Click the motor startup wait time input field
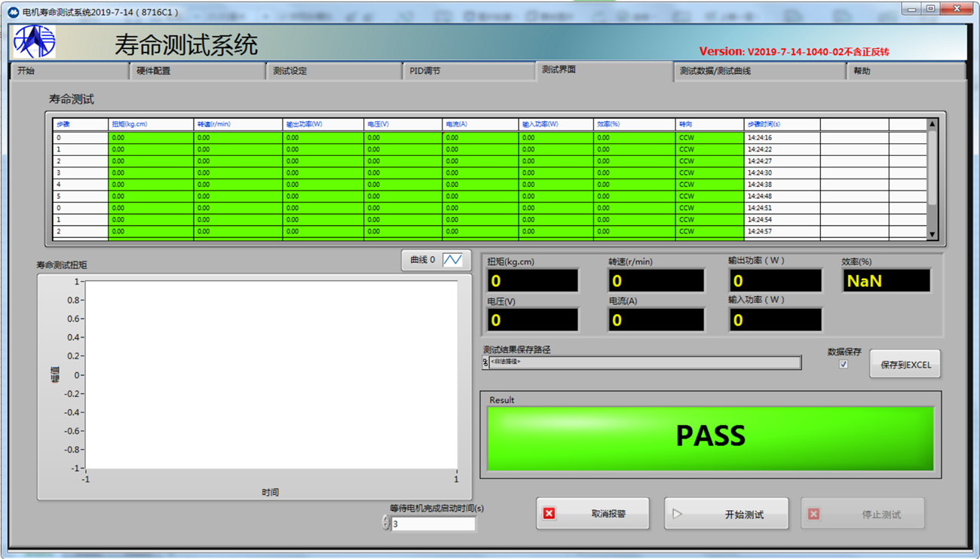980x559 pixels. (x=433, y=524)
